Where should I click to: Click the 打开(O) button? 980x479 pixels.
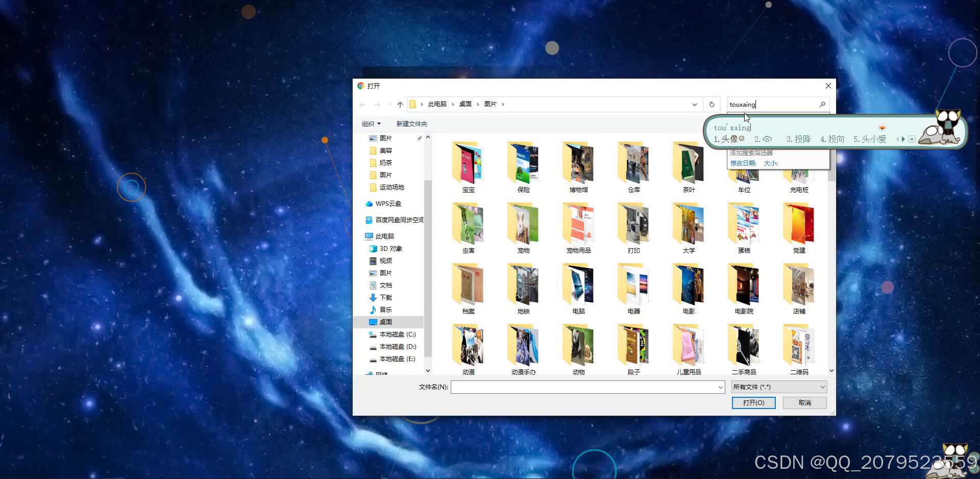click(753, 403)
